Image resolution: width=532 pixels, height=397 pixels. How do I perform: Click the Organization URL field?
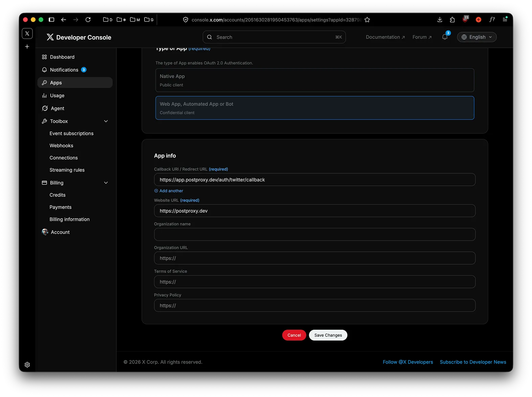315,258
